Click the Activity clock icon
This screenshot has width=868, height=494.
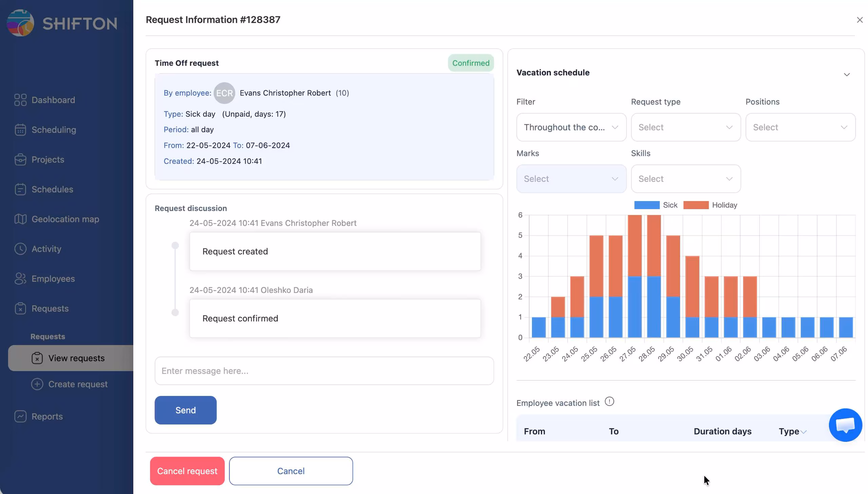coord(20,249)
